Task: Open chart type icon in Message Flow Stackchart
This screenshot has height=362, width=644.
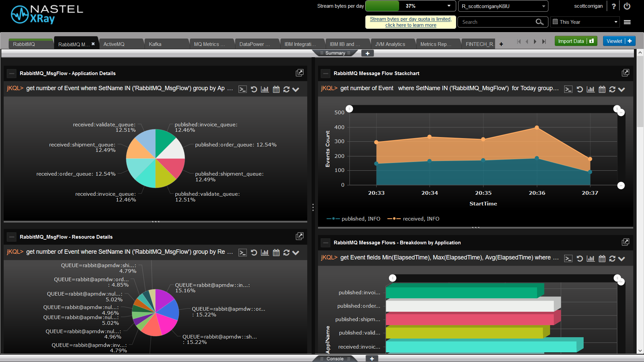Action: [591, 89]
